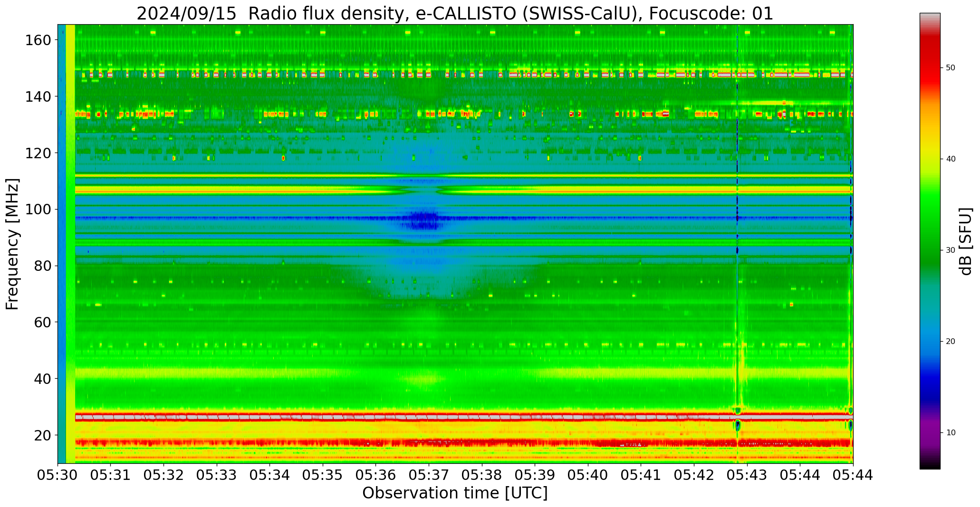Click the dark blue patch near 97 MHz at 05:37
Viewport: 980px width, 507px height.
pyautogui.click(x=424, y=220)
